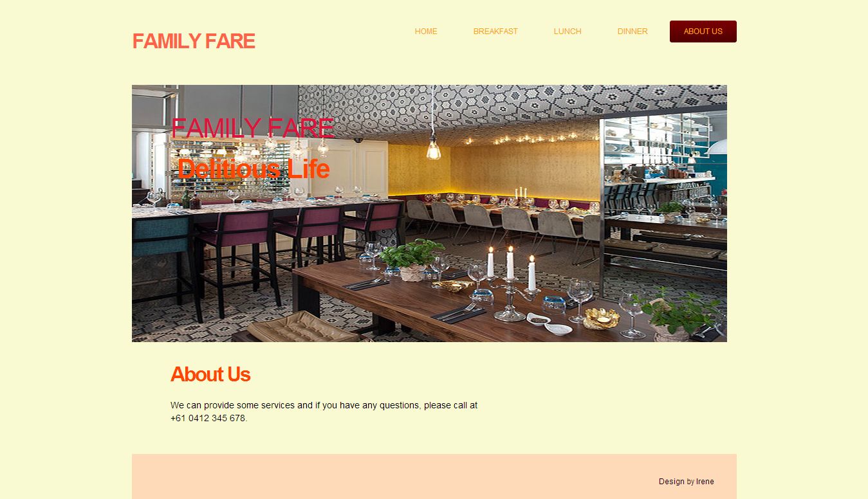Click the hanging light bulb in banner
Image resolution: width=868 pixels, height=499 pixels.
tap(434, 149)
